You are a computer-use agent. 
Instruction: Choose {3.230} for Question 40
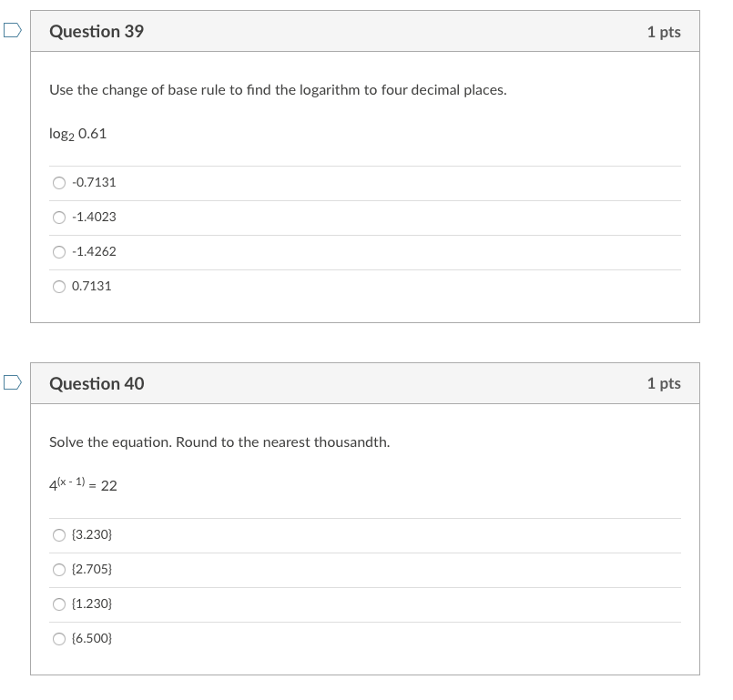point(58,534)
